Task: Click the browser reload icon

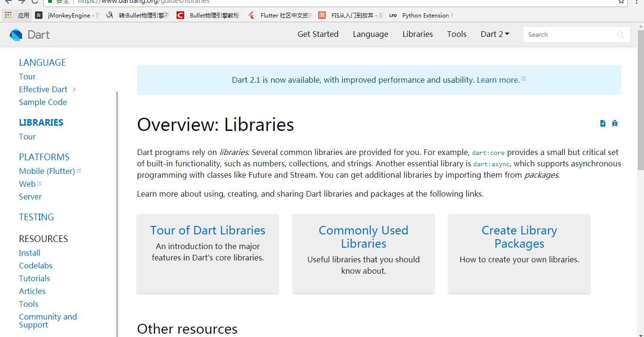Action: point(34,2)
